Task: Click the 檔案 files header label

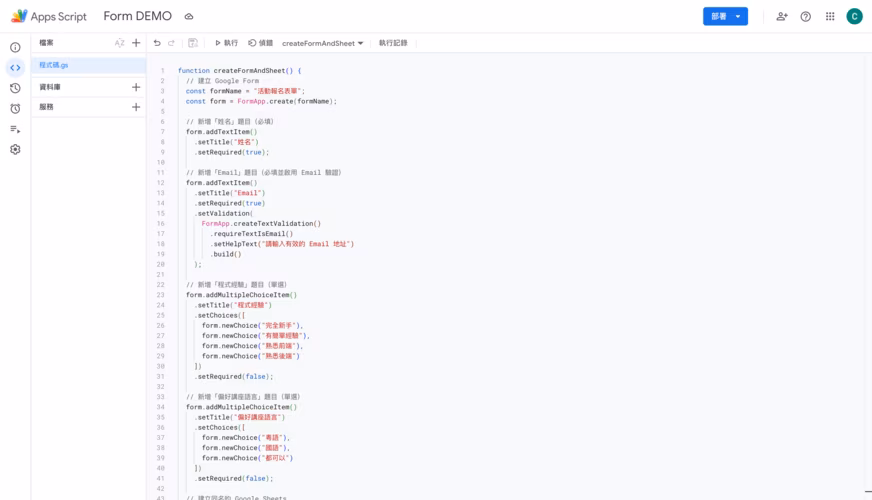Action: pos(46,43)
